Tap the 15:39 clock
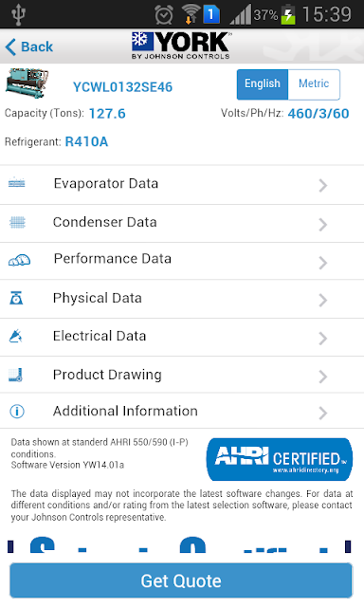The width and height of the screenshot is (364, 607). tap(327, 14)
